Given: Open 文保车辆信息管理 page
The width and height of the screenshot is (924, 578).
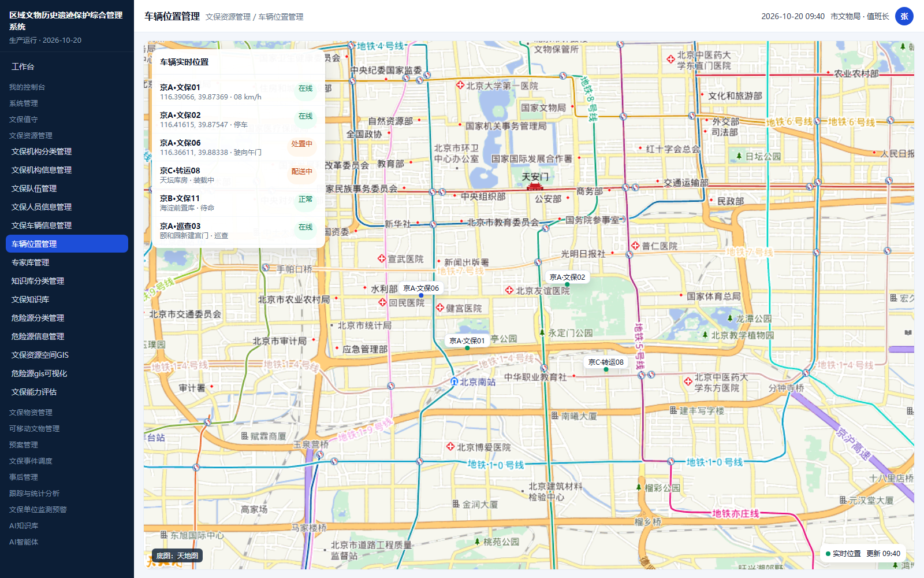Looking at the screenshot, I should pyautogui.click(x=67, y=225).
